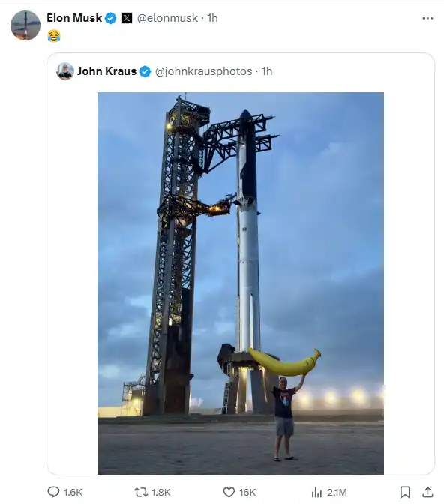
Task: Open the three-dot more options menu
Action: coord(427,18)
